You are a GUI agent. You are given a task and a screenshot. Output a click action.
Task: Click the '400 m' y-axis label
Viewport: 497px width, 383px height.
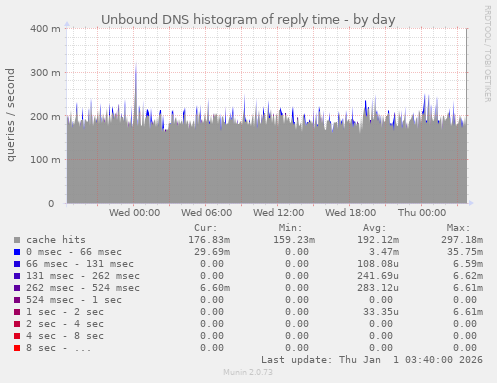(x=45, y=29)
